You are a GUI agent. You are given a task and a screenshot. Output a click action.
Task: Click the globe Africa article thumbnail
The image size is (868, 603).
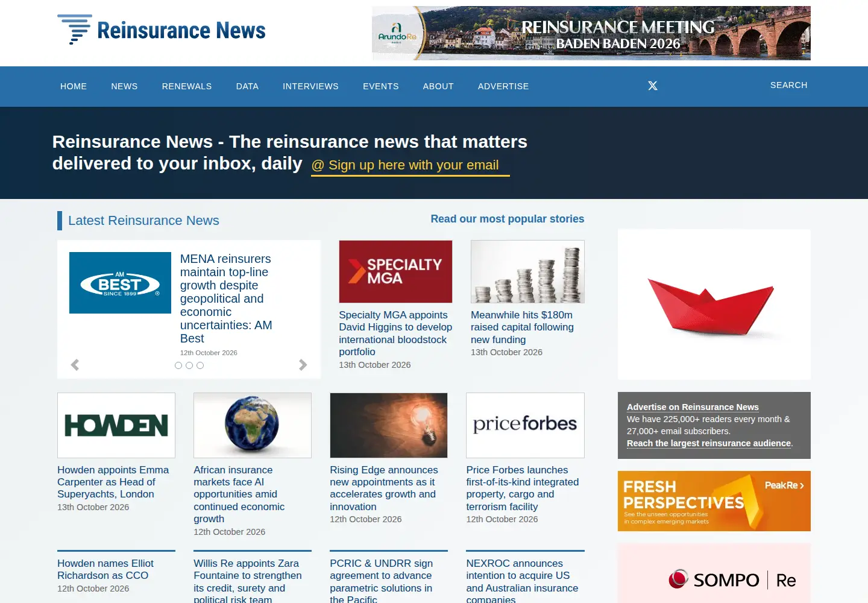253,425
